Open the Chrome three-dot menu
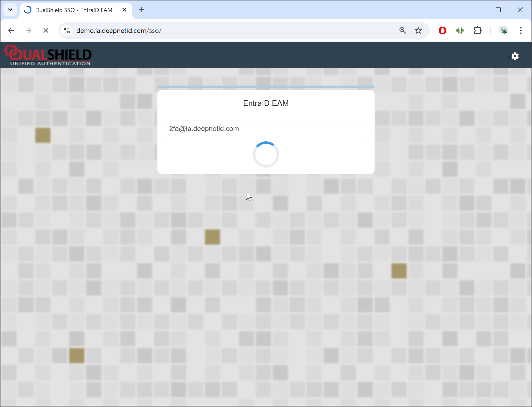Screen dimensions: 532x407 521,30
